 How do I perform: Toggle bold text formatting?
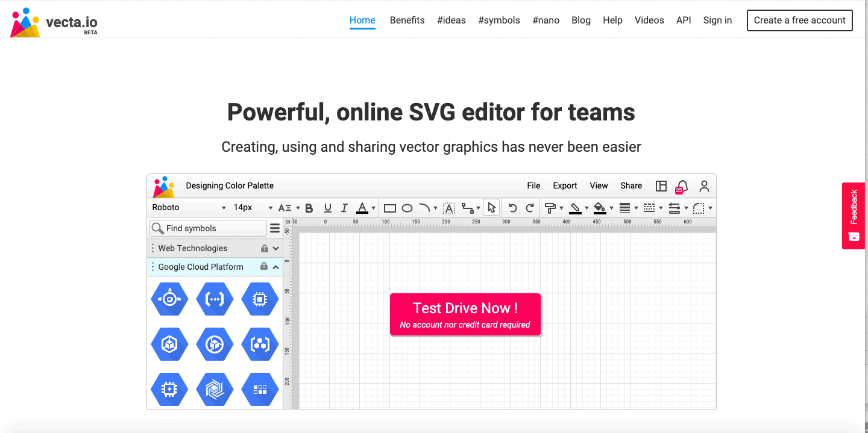(309, 208)
